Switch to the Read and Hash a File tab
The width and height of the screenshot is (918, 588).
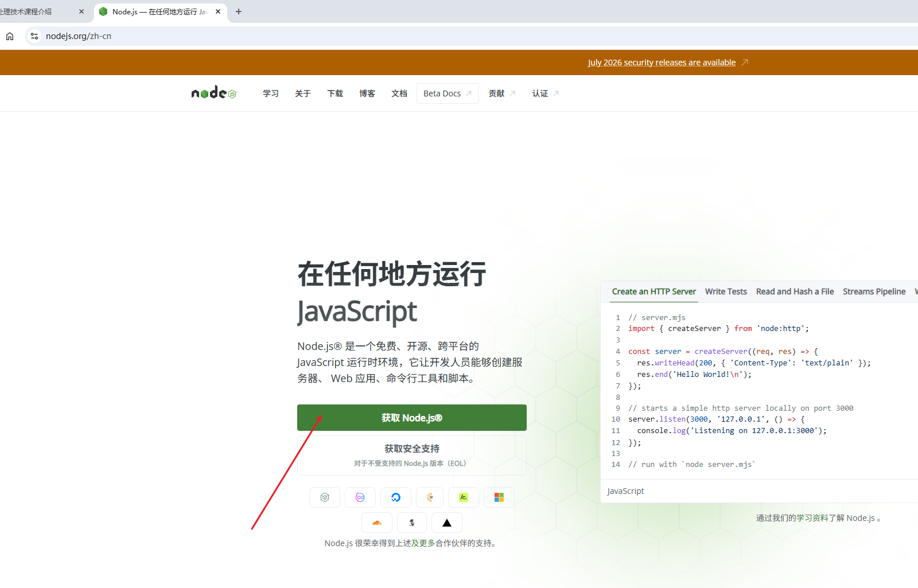(x=795, y=291)
